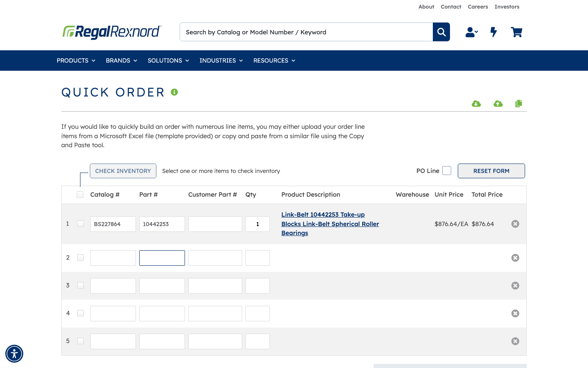Expand the Industries menu
Viewport: 588px width, 368px height.
point(221,61)
